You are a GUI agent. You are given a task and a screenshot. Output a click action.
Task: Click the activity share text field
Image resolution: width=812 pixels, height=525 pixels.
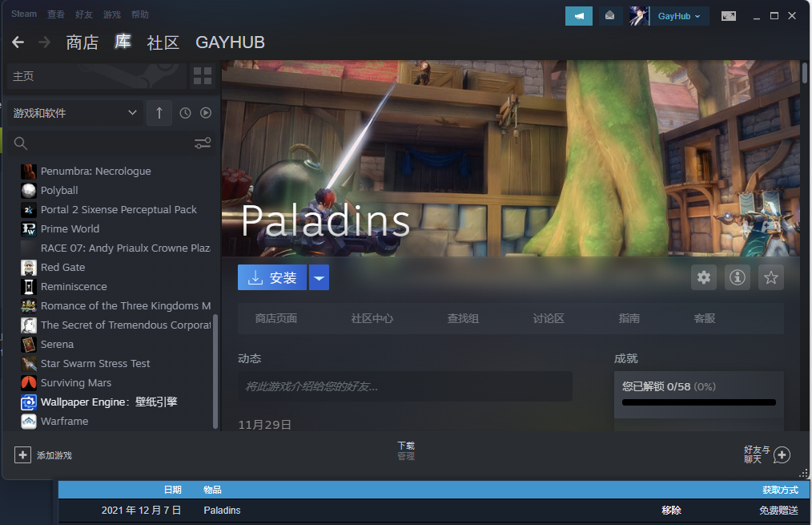pyautogui.click(x=405, y=386)
